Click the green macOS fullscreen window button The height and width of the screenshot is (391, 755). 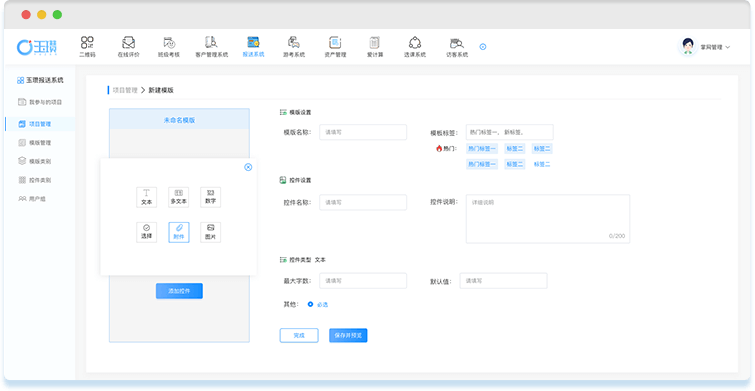[x=57, y=14]
